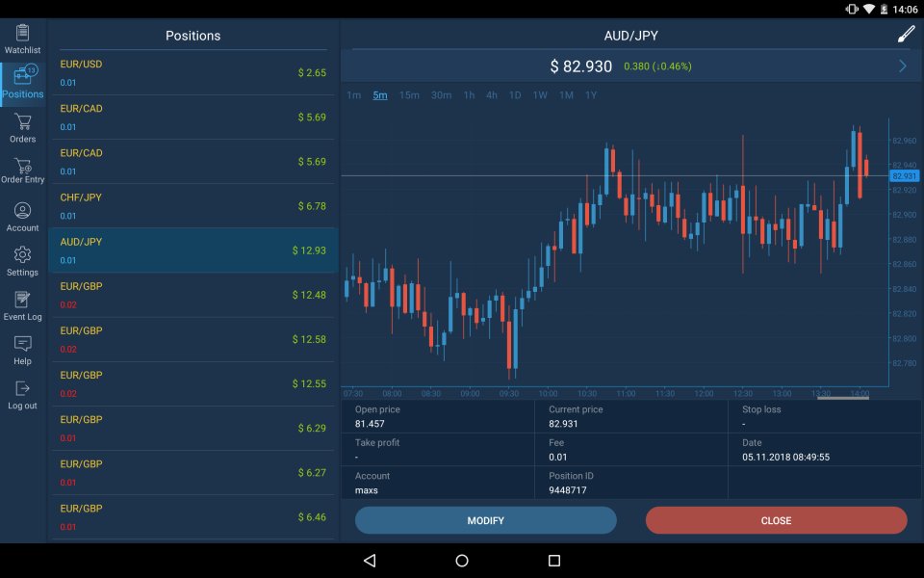Open Event Log icon
Screen dimensions: 924x578
[22, 299]
